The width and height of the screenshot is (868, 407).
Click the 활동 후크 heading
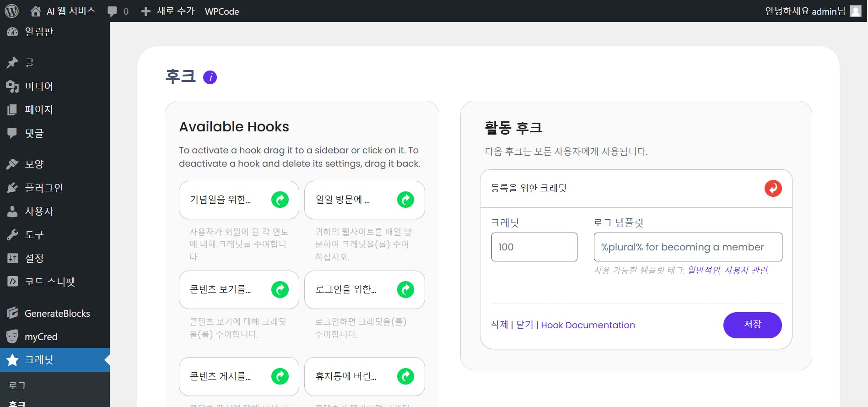pos(514,128)
